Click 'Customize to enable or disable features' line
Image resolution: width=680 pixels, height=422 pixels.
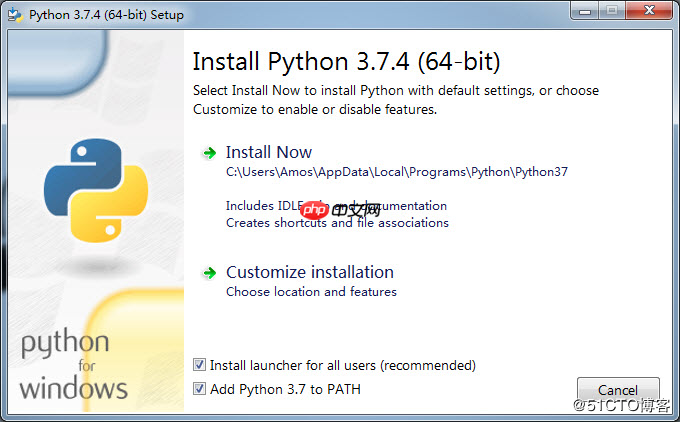click(x=315, y=109)
